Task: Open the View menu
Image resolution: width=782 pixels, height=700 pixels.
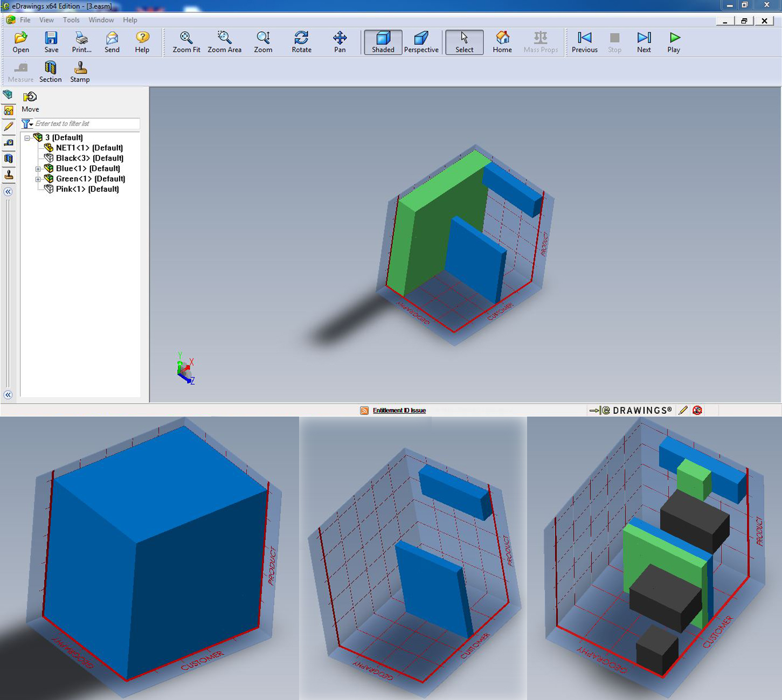Action: coord(46,20)
